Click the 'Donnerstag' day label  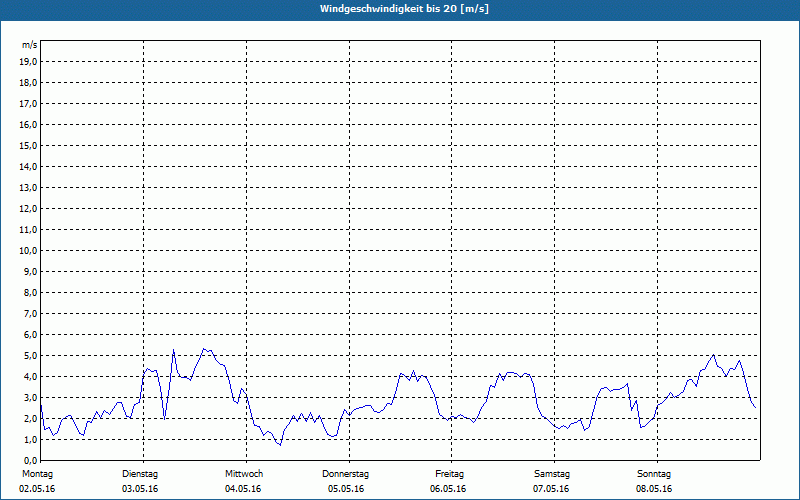tap(345, 474)
